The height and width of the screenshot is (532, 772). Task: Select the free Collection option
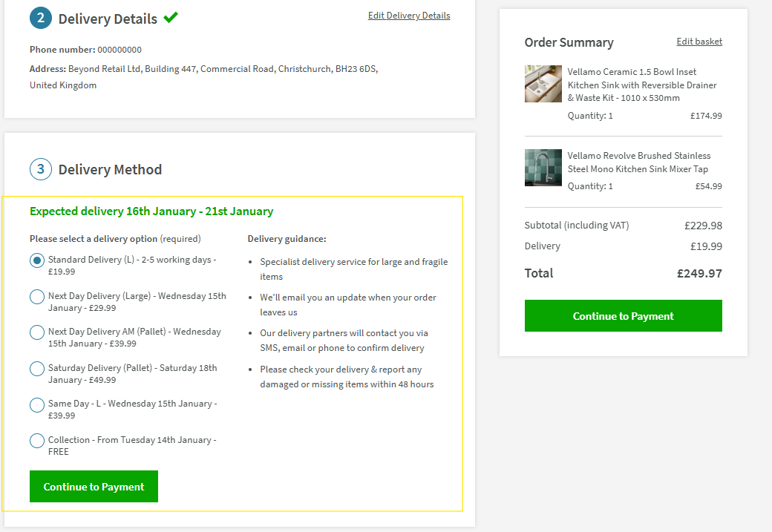pyautogui.click(x=37, y=441)
